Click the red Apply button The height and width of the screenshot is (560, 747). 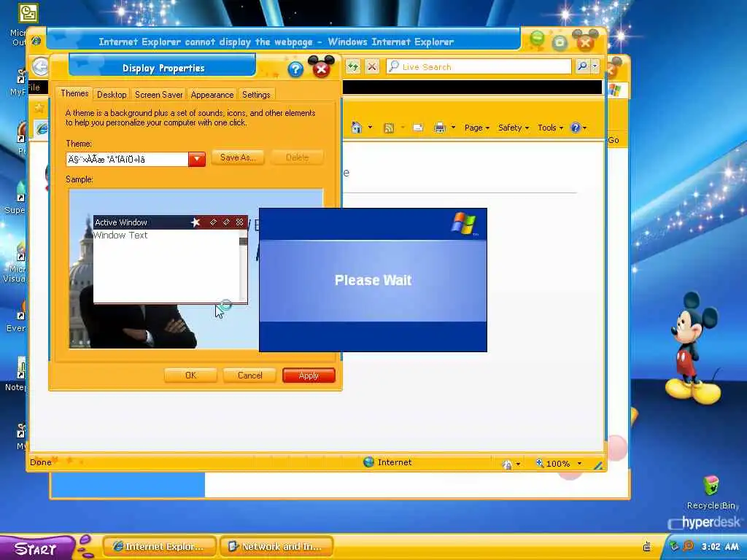click(309, 376)
